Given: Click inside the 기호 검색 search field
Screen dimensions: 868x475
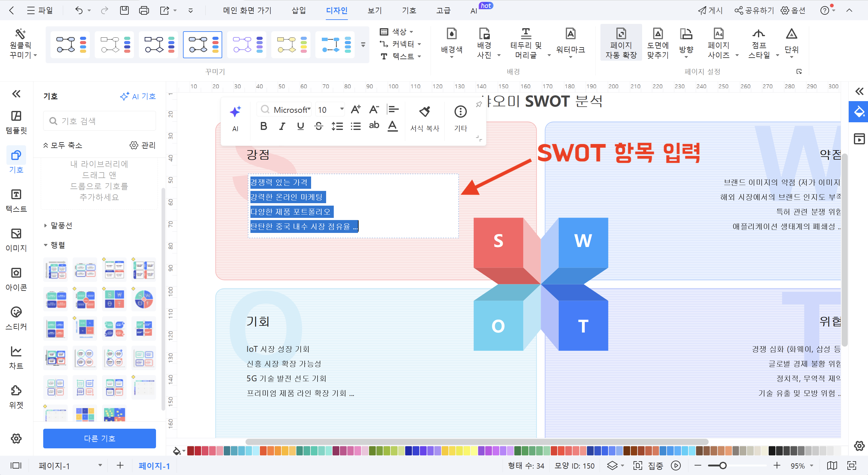Looking at the screenshot, I should (99, 120).
